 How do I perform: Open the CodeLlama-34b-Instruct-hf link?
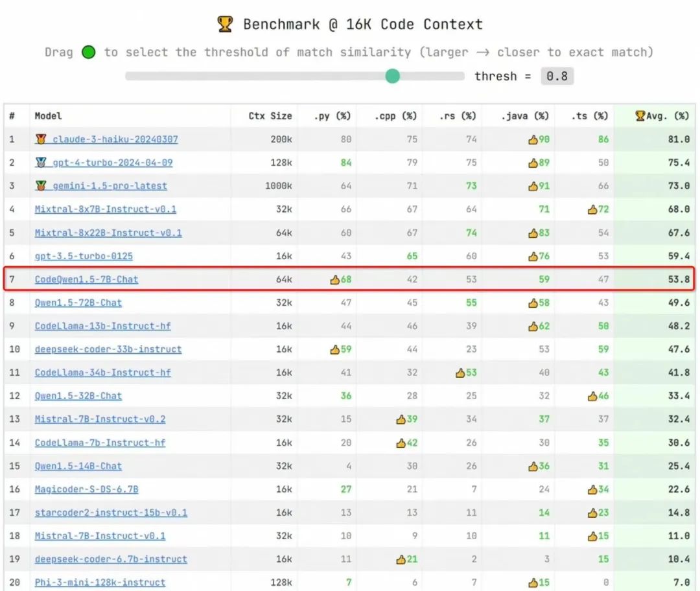pyautogui.click(x=102, y=372)
